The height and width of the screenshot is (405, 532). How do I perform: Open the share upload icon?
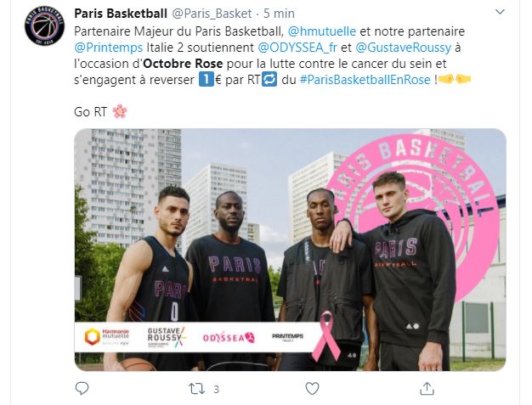pos(427,388)
